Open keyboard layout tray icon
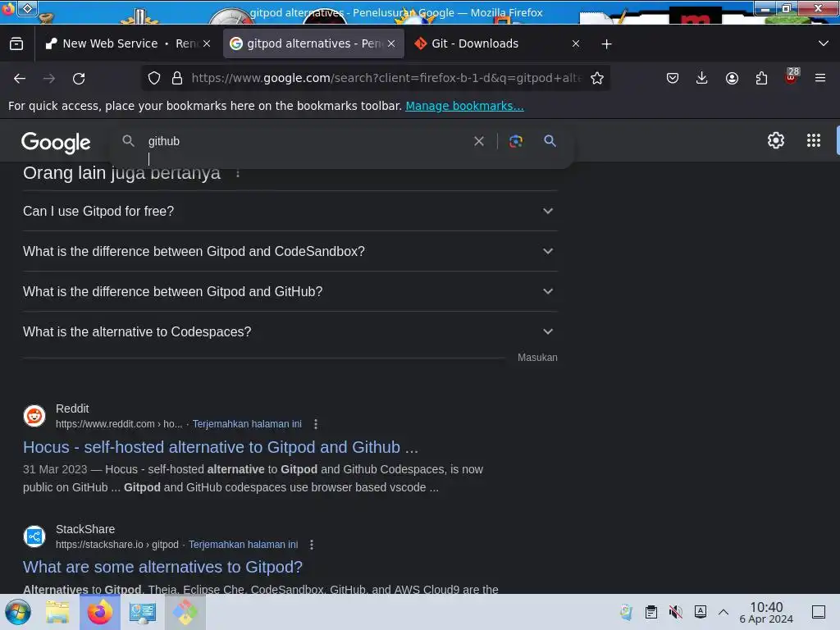Screen dimensions: 840x630 [701, 611]
